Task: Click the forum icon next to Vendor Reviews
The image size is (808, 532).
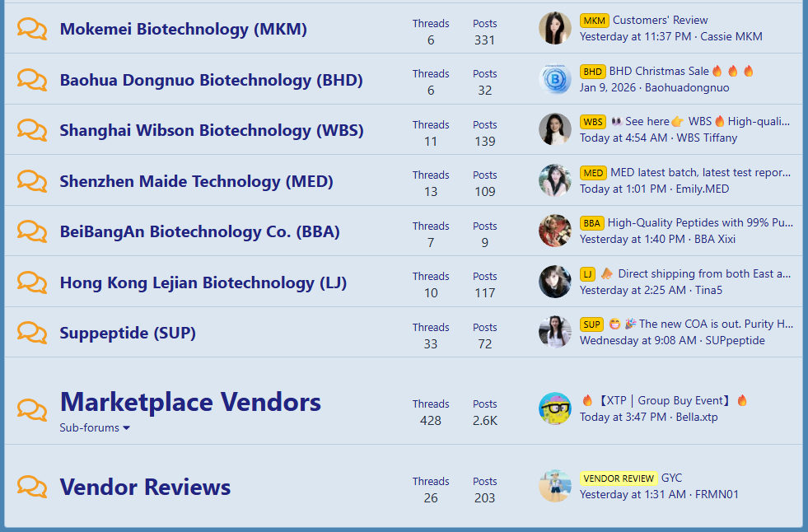Action: point(32,488)
